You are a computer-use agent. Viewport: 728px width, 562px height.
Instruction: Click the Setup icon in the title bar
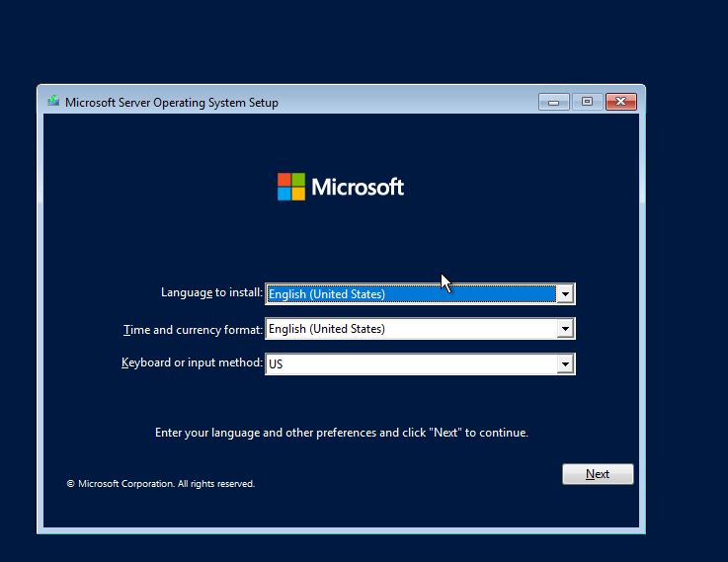53,102
